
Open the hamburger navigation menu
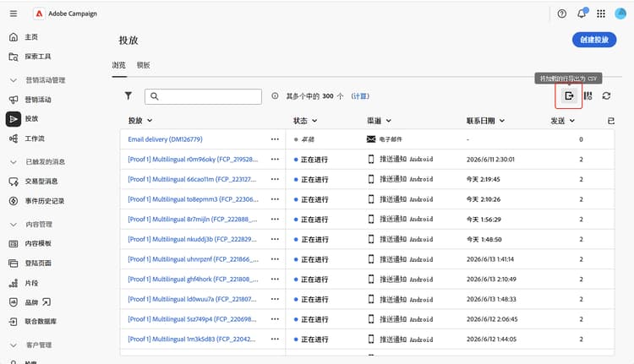point(14,14)
